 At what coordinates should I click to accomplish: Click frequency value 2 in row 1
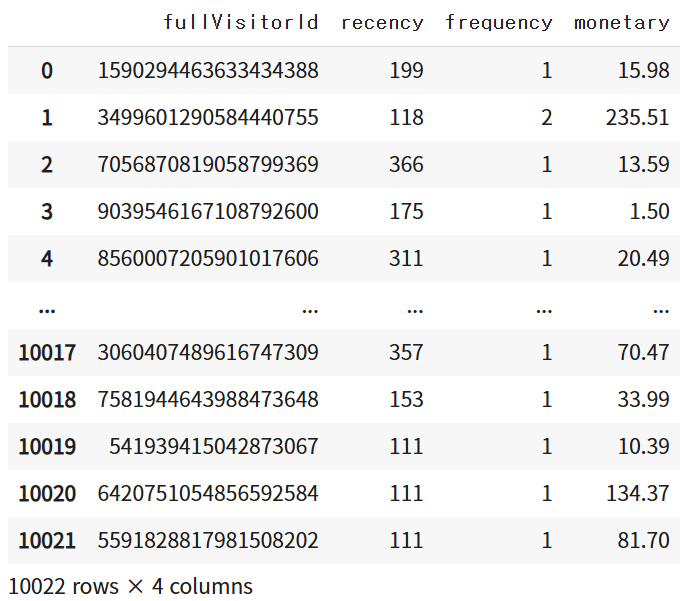click(547, 117)
